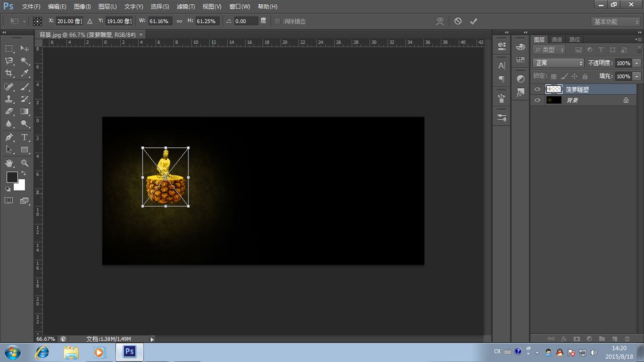
Task: Hide the 菠萝雕塑 layer using eye icon
Action: click(538, 89)
